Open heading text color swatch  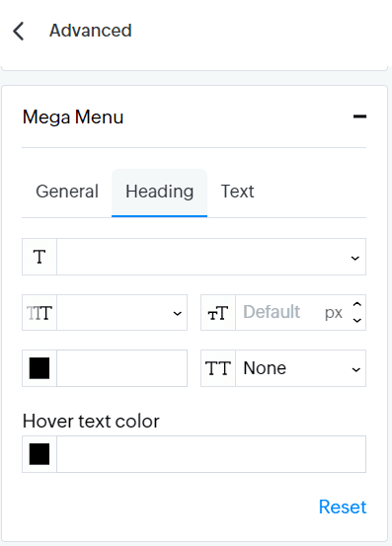(x=39, y=368)
